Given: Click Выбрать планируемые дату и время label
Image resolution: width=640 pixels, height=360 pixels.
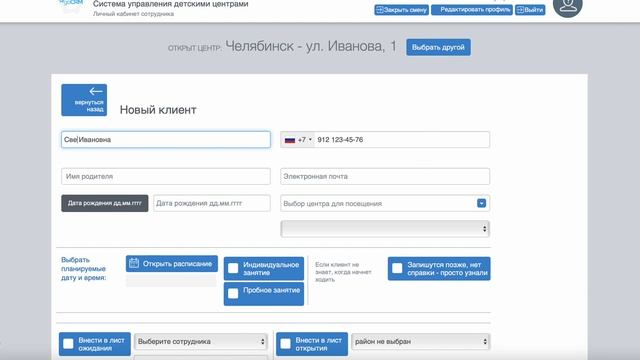Looking at the screenshot, I should coord(84,269).
